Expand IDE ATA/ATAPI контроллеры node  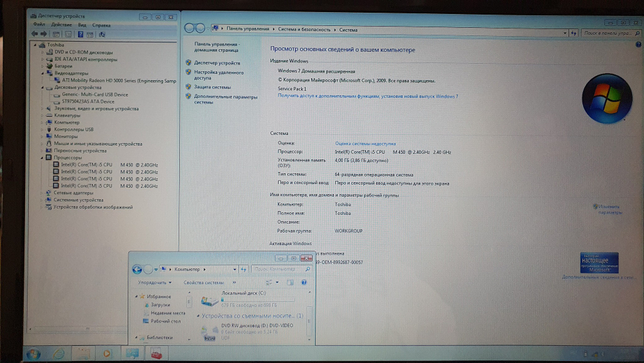click(43, 59)
